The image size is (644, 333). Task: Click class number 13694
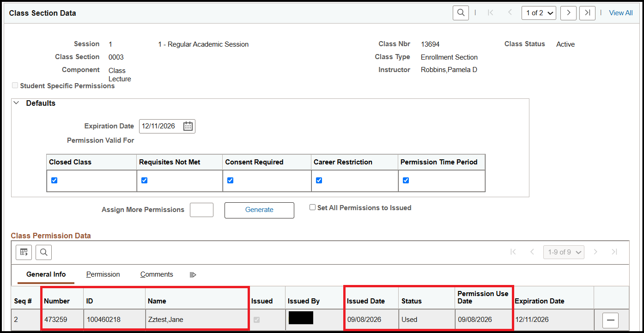[430, 44]
